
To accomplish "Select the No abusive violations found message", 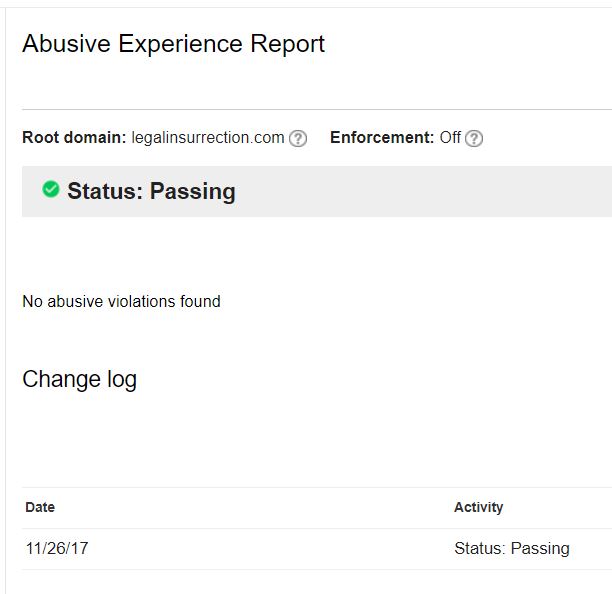I will pyautogui.click(x=121, y=301).
